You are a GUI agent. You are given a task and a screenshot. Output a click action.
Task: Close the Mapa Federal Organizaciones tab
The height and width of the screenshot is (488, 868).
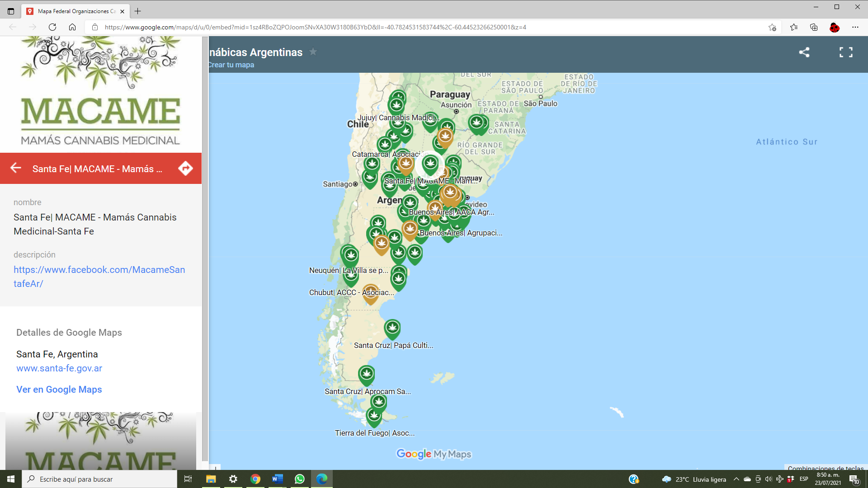[x=122, y=11]
